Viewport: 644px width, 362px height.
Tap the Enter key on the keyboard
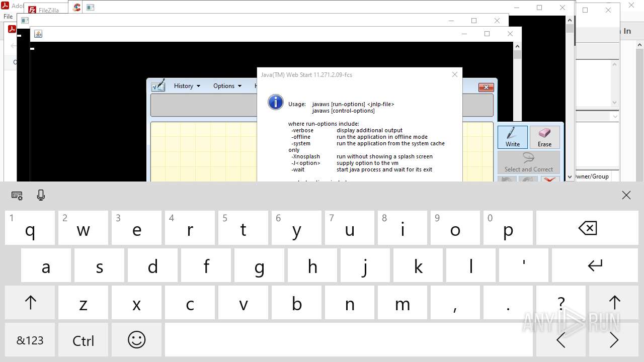[x=595, y=265]
